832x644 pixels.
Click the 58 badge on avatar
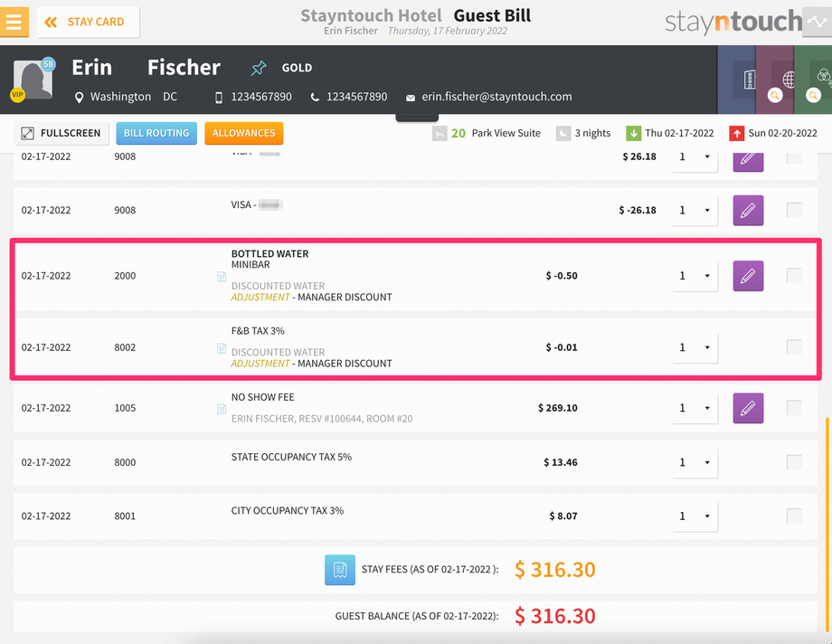[x=48, y=64]
